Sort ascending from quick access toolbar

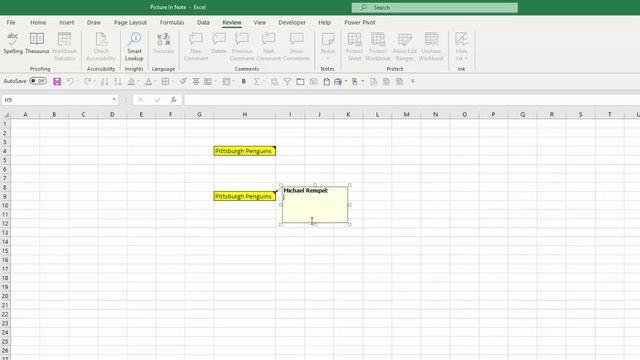pyautogui.click(x=104, y=82)
